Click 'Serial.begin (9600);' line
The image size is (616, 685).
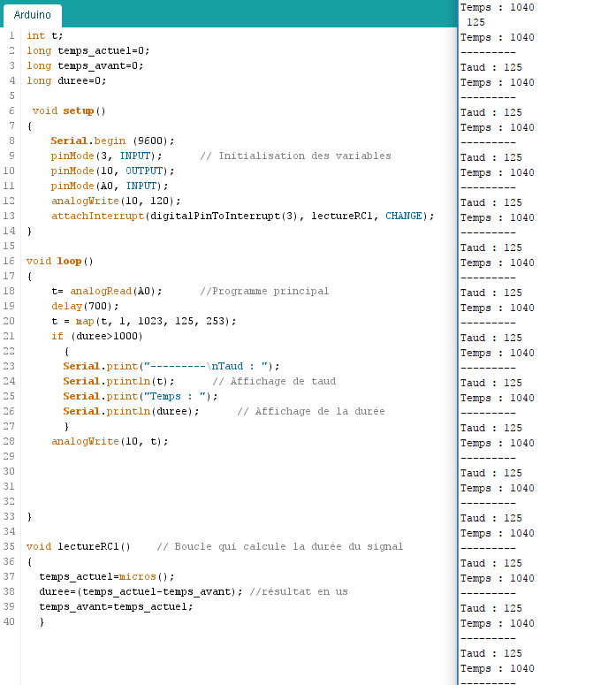pos(112,141)
